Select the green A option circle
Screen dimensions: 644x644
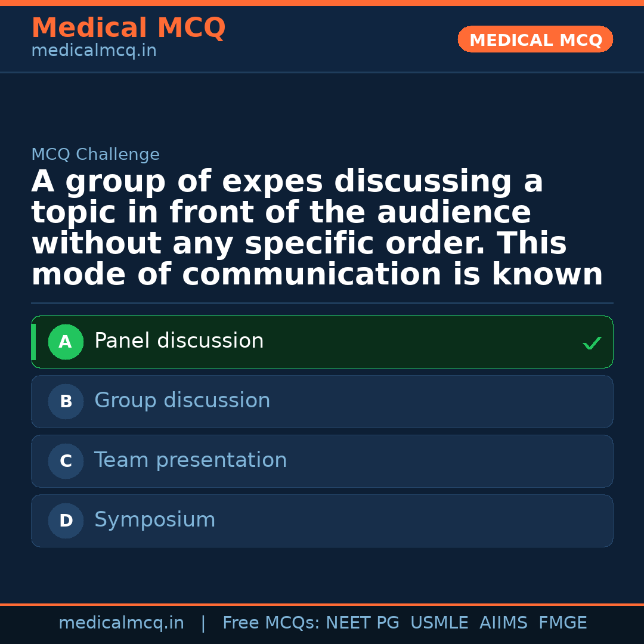[66, 342]
